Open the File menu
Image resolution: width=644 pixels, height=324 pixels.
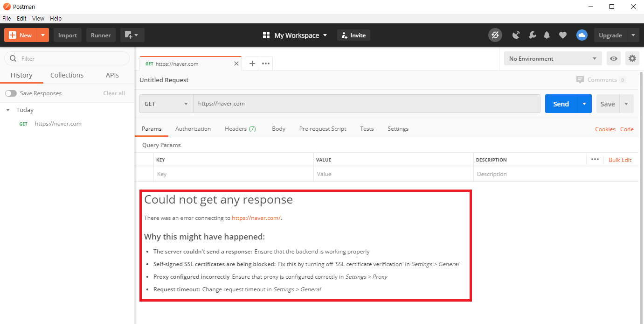pos(7,19)
